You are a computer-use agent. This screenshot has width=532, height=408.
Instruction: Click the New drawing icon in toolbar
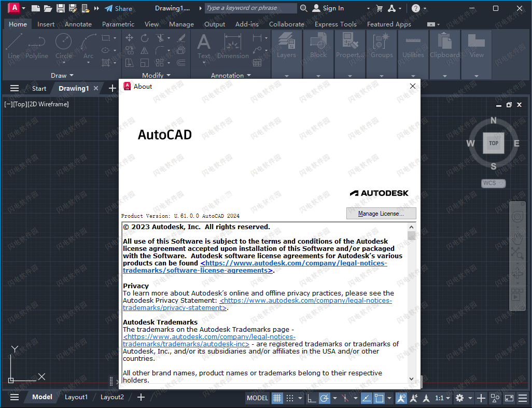pos(36,8)
